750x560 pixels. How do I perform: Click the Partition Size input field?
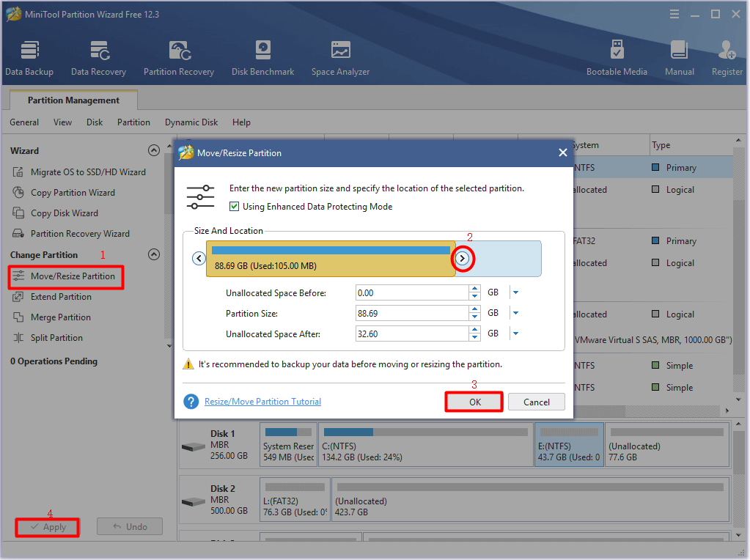click(412, 313)
